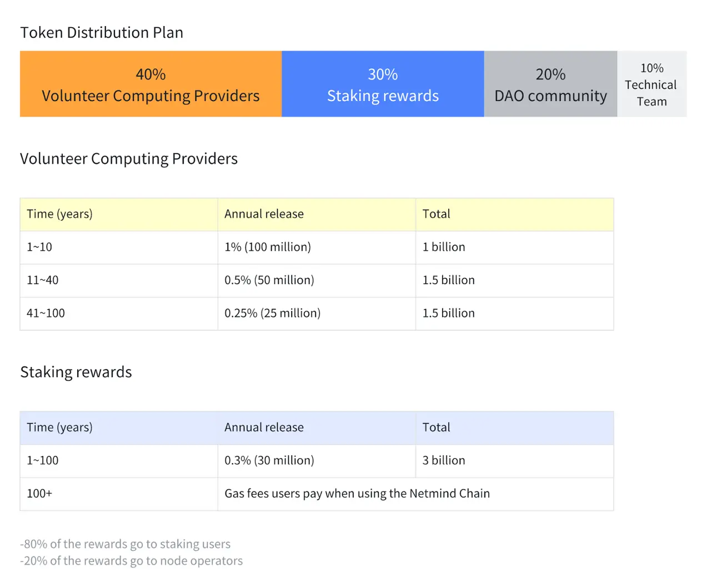Click the 0.5% (50 million) cell
The image size is (706, 588).
point(317,280)
